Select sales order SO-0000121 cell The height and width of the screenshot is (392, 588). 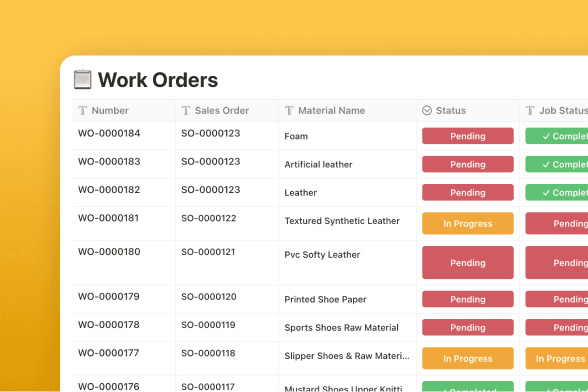227,263
